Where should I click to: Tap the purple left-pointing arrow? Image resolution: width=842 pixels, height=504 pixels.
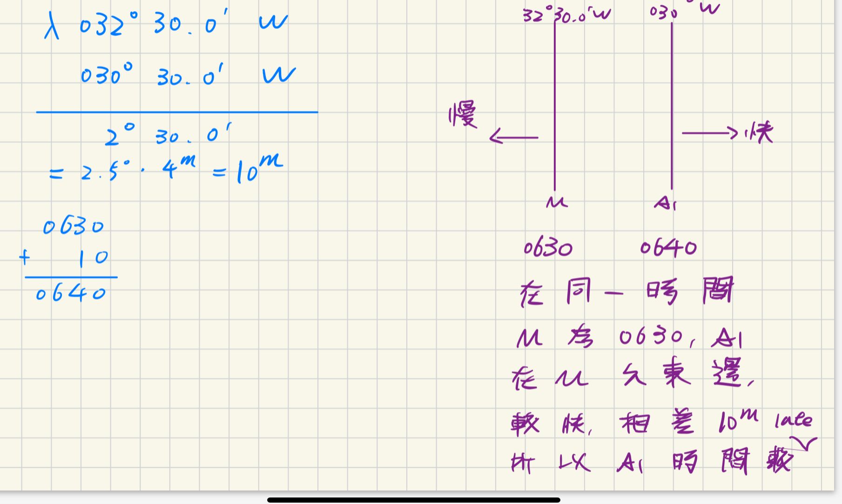click(x=513, y=137)
